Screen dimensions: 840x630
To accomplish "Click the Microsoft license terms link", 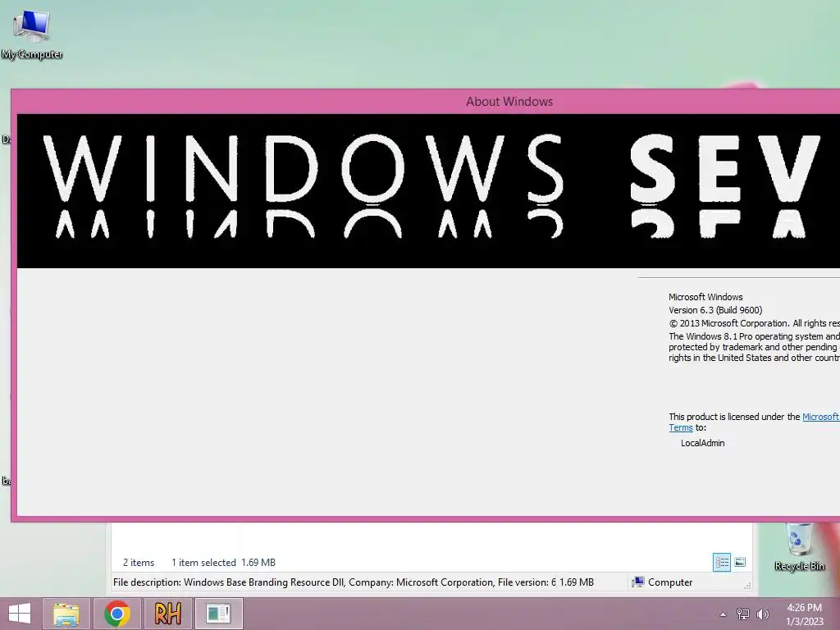I will click(x=820, y=417).
